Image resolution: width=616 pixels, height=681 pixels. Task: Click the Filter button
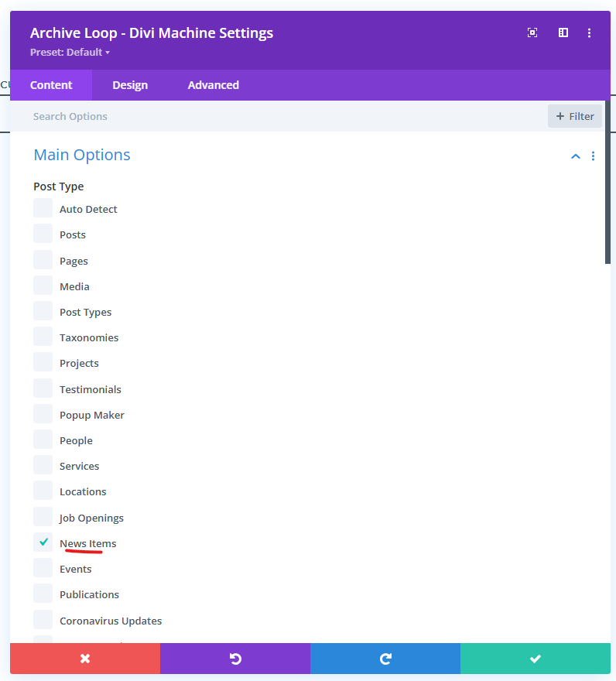click(575, 116)
